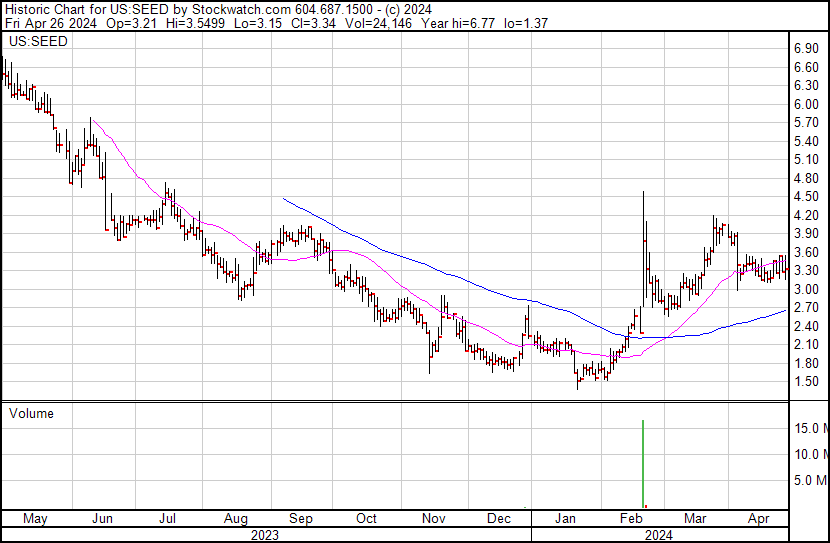This screenshot has height=543, width=830.
Task: Select the Feb month label on timeline
Action: tap(631, 519)
